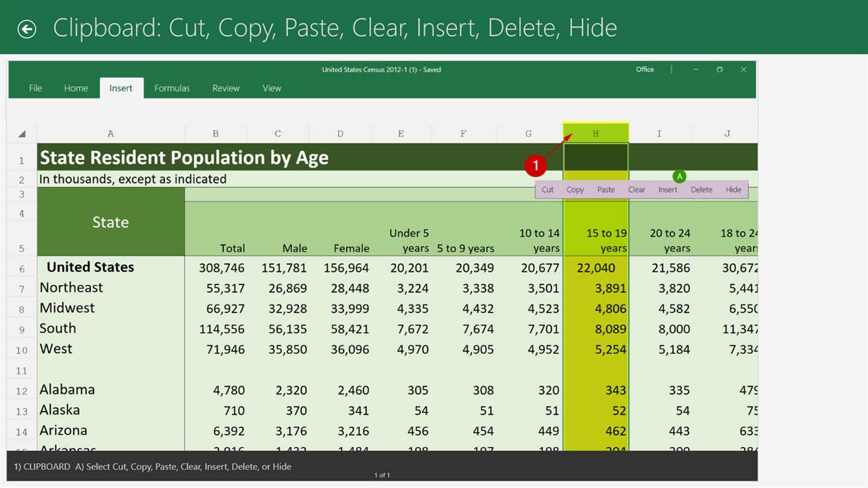
Task: Select Delete in the context menu
Action: pyautogui.click(x=702, y=190)
